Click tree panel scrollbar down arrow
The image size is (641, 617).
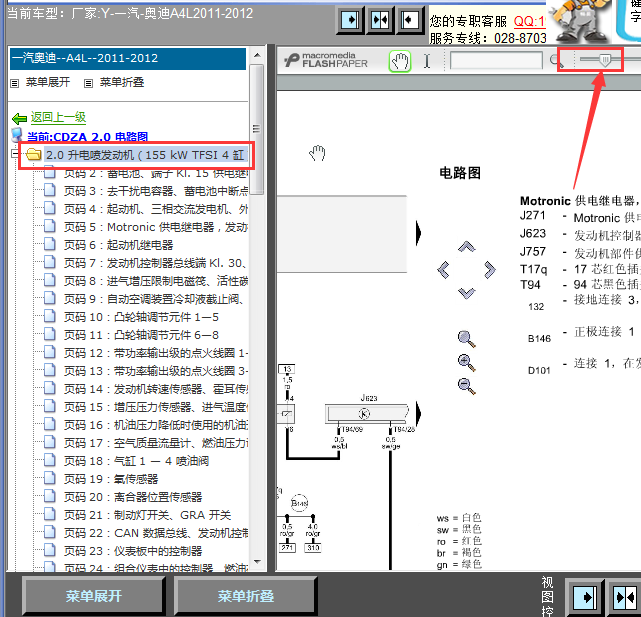point(257,562)
